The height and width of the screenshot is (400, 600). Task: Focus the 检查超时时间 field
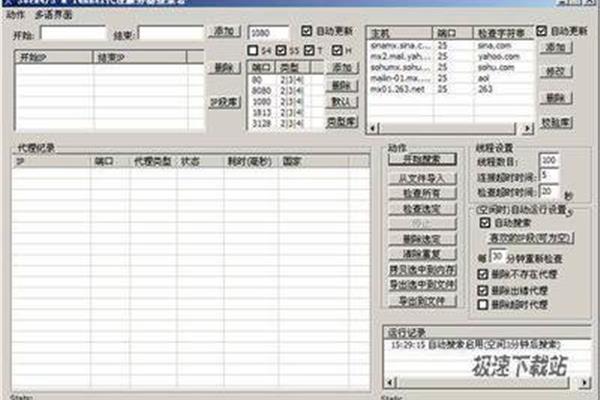tap(549, 191)
